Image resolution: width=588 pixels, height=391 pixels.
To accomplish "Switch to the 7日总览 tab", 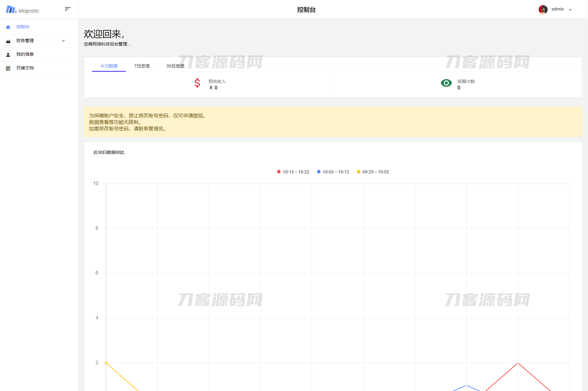I will point(142,66).
